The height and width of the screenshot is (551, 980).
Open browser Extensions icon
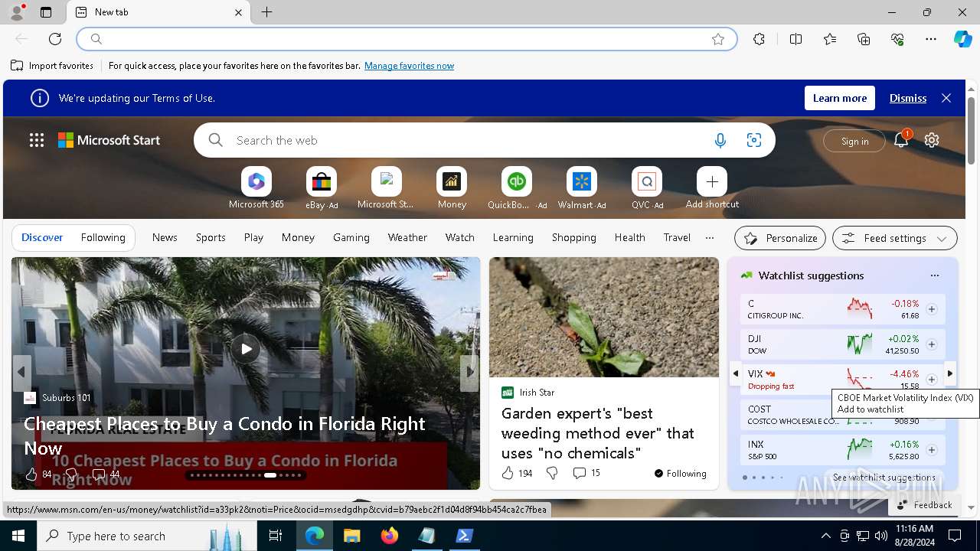coord(759,39)
